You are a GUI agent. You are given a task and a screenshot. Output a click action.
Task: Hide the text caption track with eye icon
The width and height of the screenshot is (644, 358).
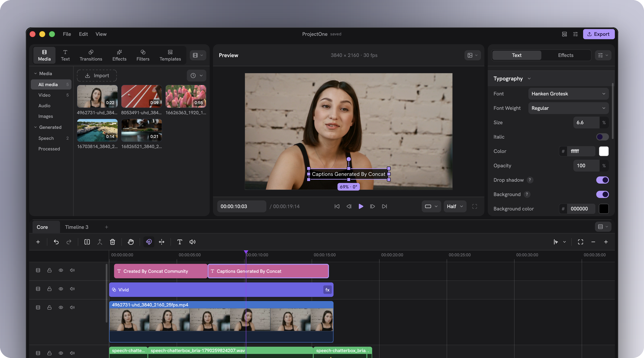(61, 270)
